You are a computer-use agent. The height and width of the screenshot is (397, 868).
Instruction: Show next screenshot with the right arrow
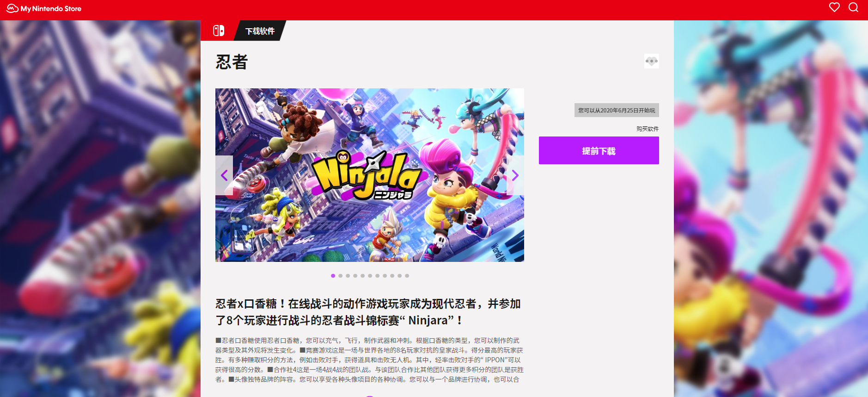515,175
